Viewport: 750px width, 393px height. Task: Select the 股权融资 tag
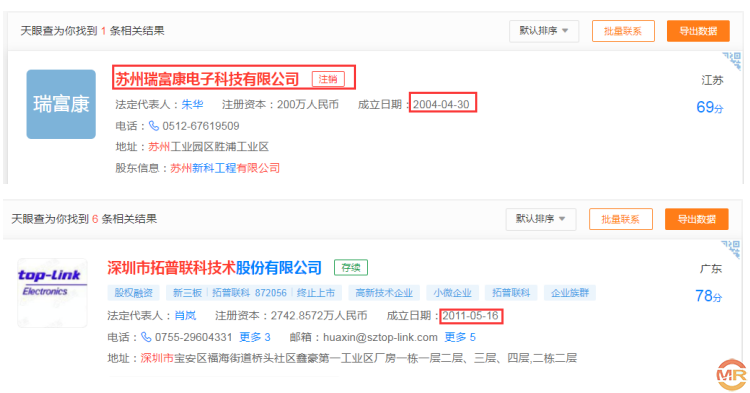[x=133, y=293]
